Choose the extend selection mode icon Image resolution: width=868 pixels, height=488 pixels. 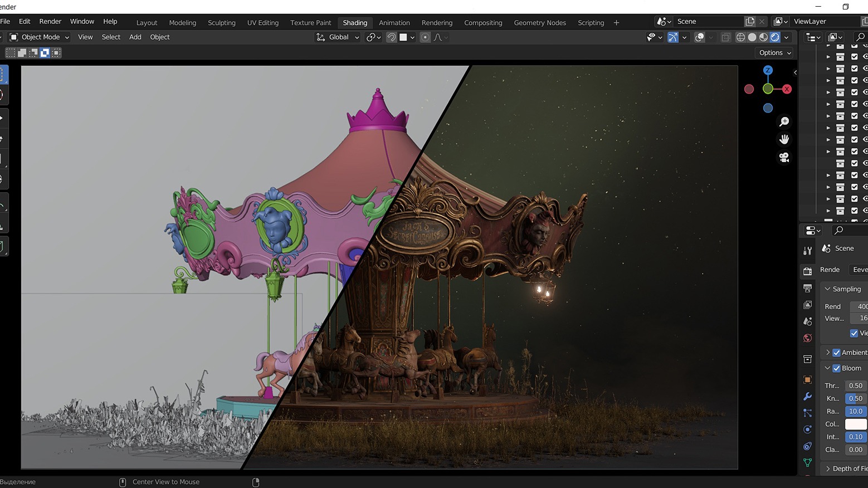click(22, 53)
